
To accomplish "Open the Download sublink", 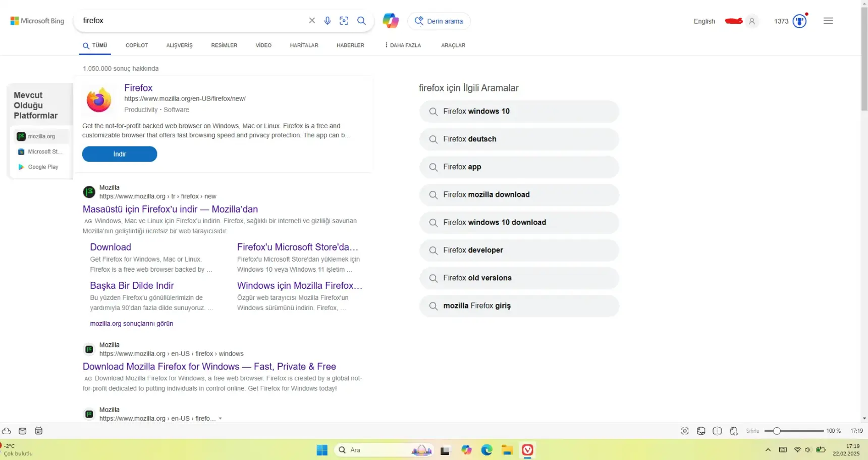I will 111,247.
